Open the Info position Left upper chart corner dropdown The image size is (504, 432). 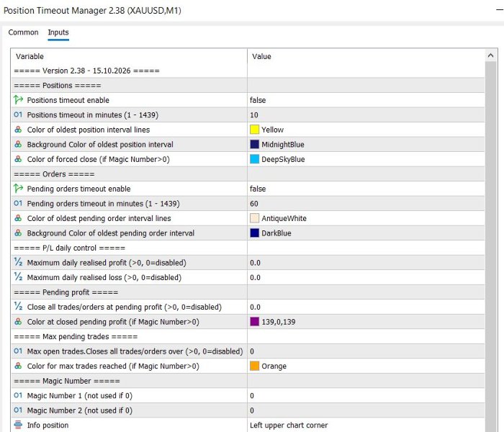click(x=366, y=426)
